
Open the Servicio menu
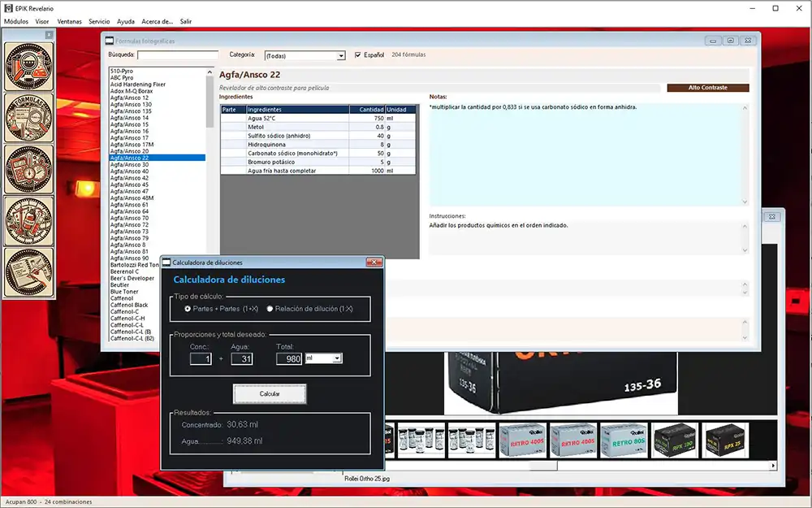(x=99, y=21)
